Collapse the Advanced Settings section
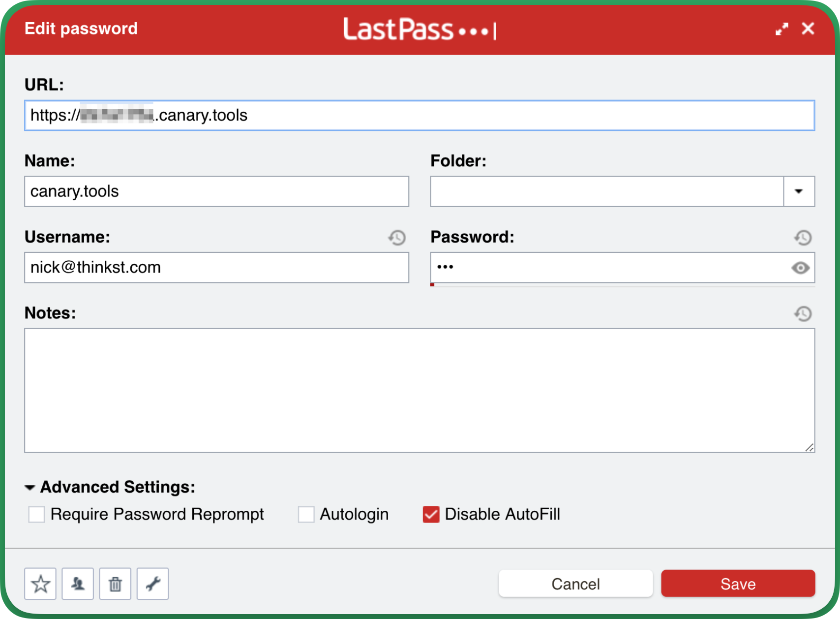This screenshot has width=840, height=619. click(30, 488)
